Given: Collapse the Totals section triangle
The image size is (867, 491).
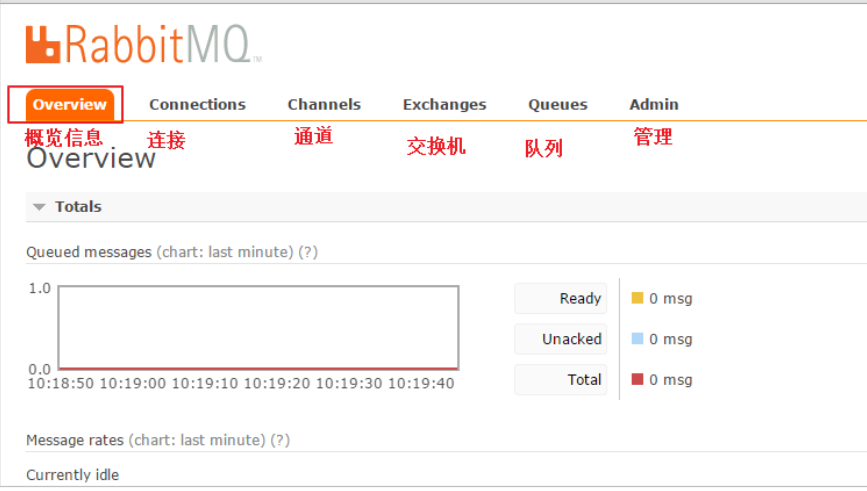Looking at the screenshot, I should (x=39, y=207).
